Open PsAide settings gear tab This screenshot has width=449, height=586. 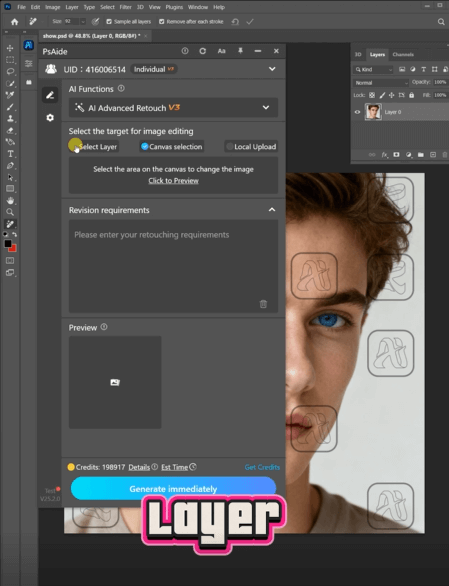(50, 118)
